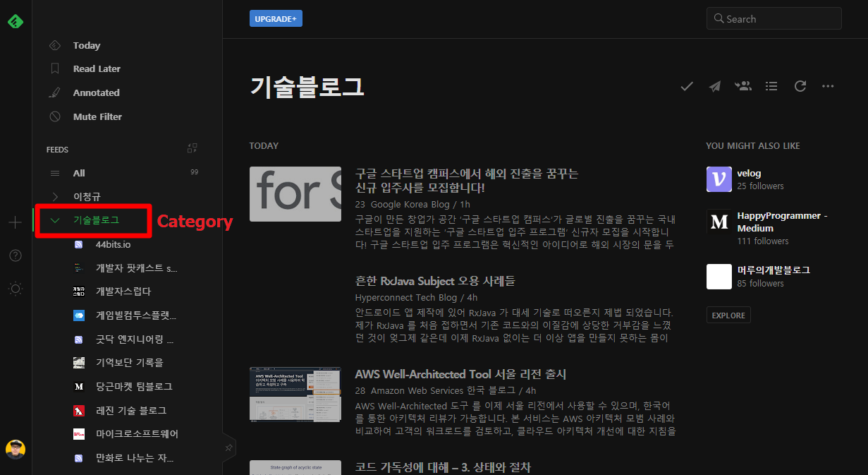868x475 pixels.
Task: Click the UPGRADE+ button
Action: coord(276,18)
